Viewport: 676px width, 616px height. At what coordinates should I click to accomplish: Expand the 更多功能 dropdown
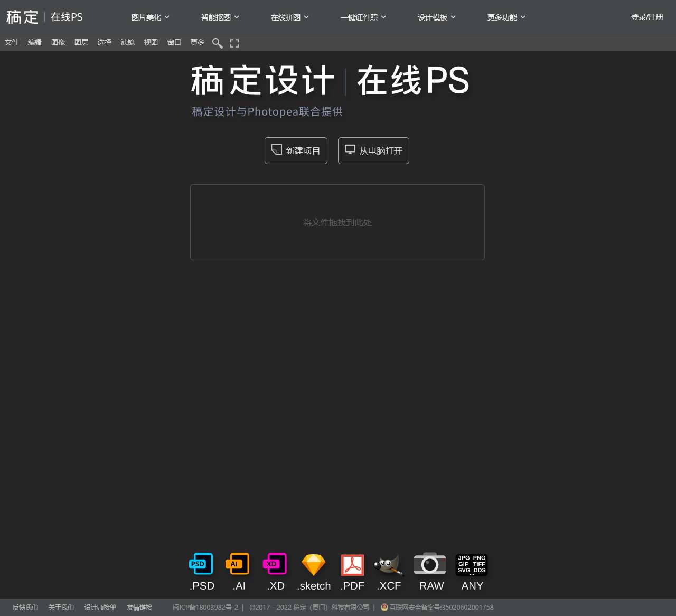pyautogui.click(x=506, y=17)
